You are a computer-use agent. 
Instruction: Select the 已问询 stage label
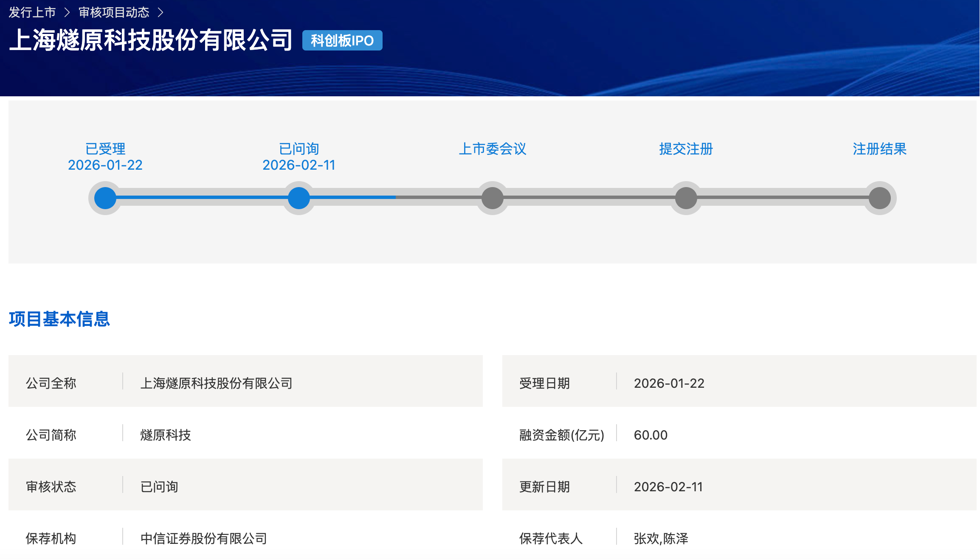click(x=299, y=149)
